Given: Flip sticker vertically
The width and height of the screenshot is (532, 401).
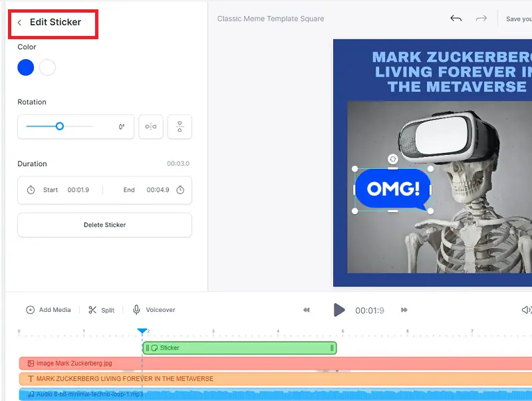Looking at the screenshot, I should tap(180, 126).
